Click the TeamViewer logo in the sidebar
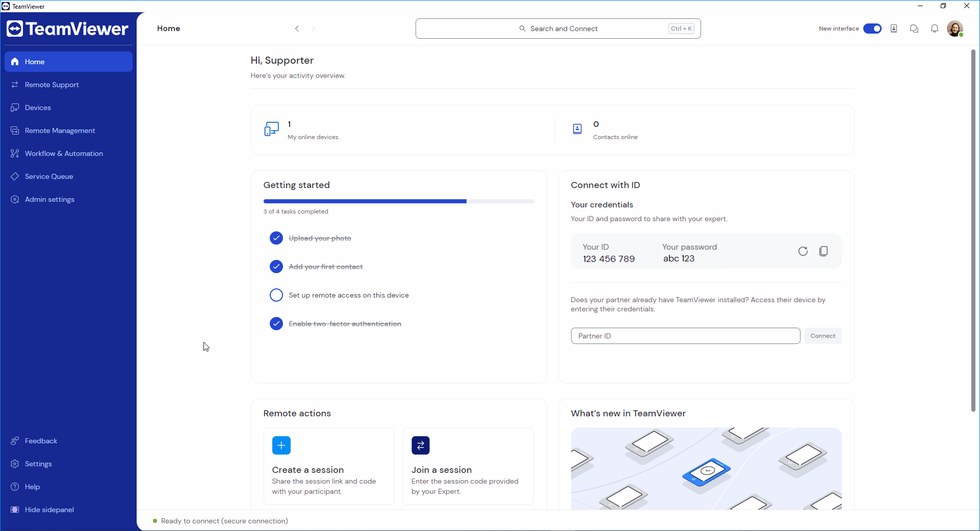The width and height of the screenshot is (980, 531). pos(67,29)
